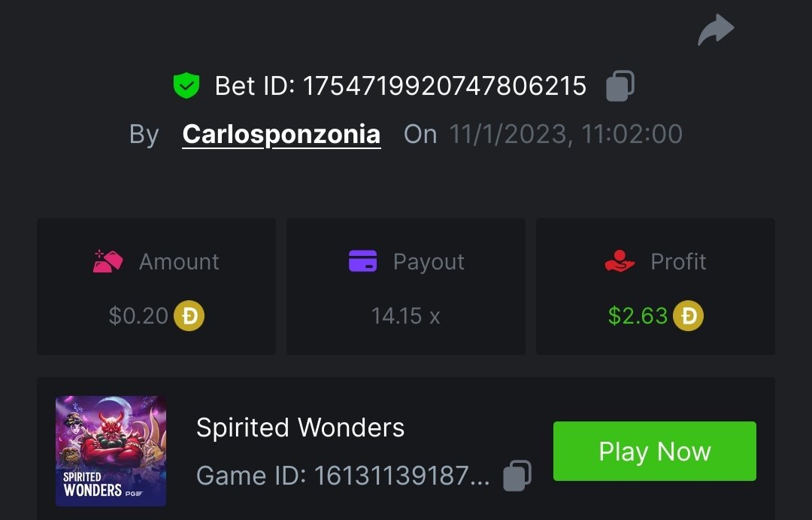Copy the Bet ID to clipboard
Image resolution: width=812 pixels, height=520 pixels.
pos(620,86)
